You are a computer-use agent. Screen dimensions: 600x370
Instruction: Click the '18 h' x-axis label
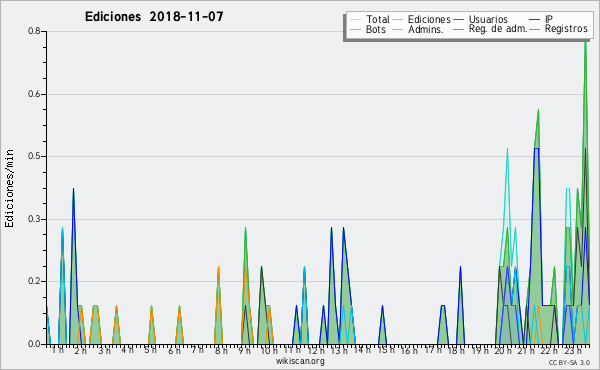tap(456, 350)
